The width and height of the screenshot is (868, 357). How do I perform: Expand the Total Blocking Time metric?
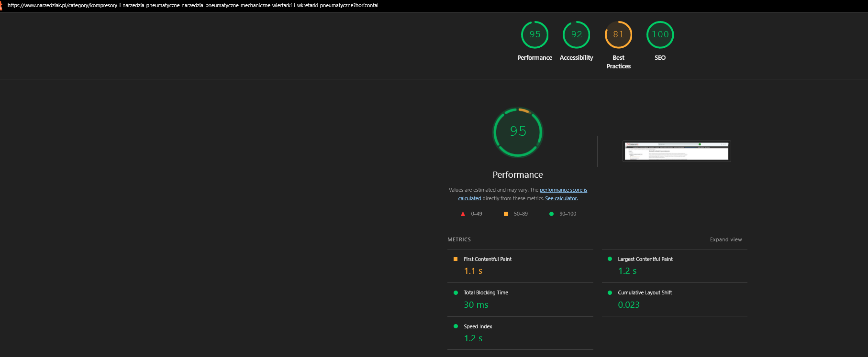(520, 299)
